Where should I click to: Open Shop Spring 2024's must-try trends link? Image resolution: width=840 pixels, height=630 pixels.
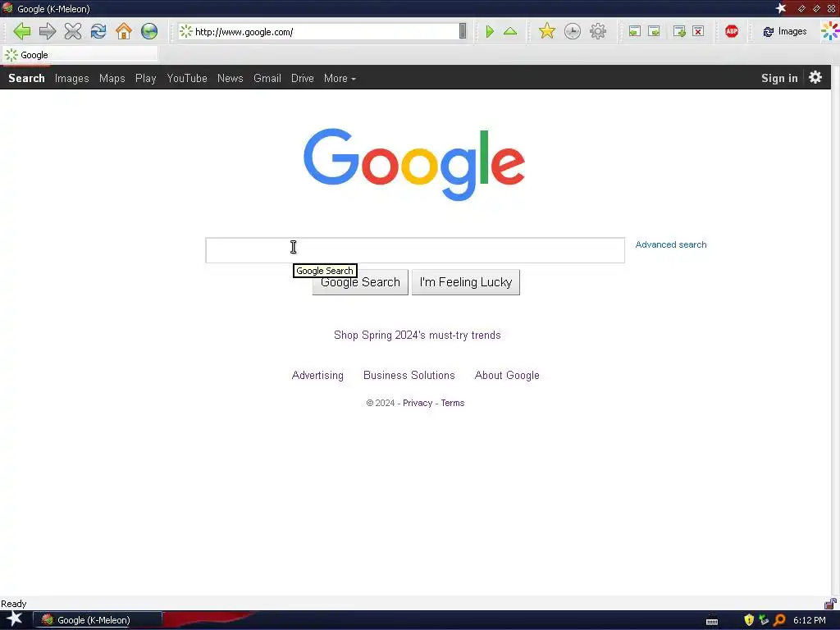tap(418, 335)
